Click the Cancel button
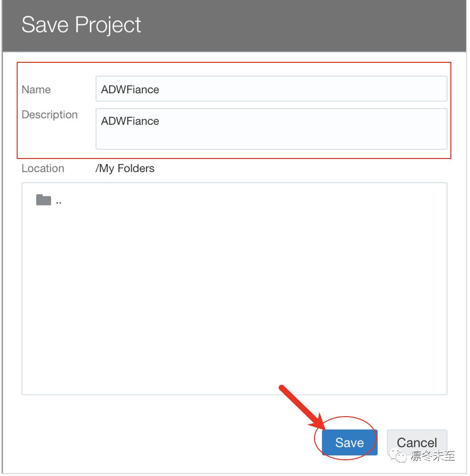The width and height of the screenshot is (470, 476). 417,443
